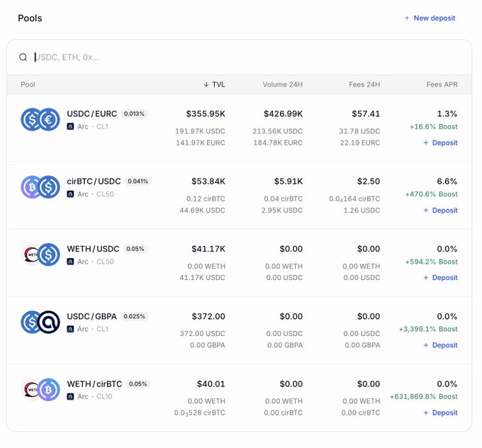Click 191.97K USDC TVL amount

pos(200,131)
